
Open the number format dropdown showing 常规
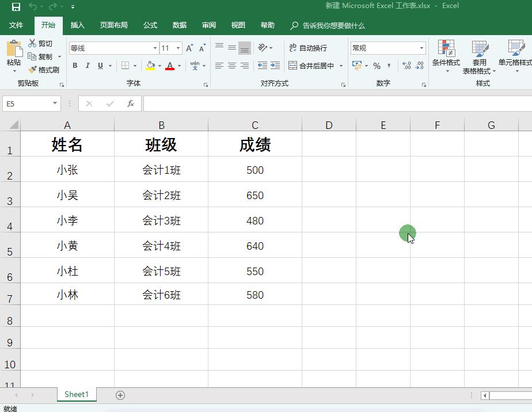click(422, 48)
